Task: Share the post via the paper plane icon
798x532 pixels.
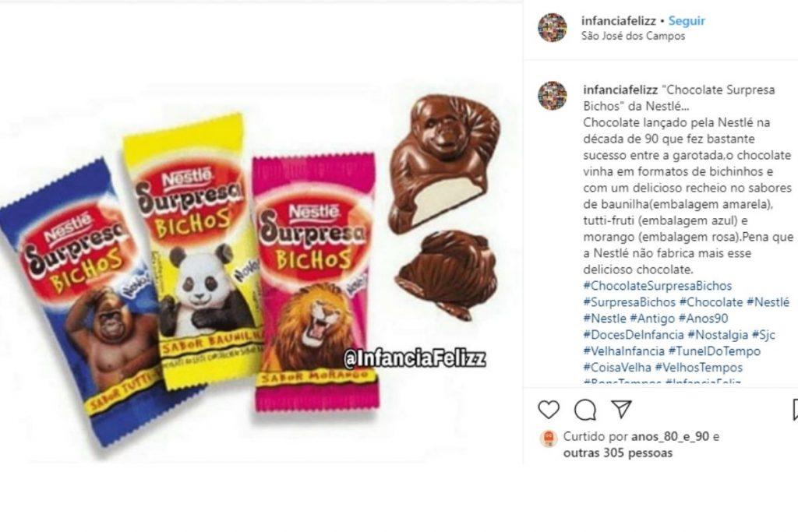Action: pos(621,409)
